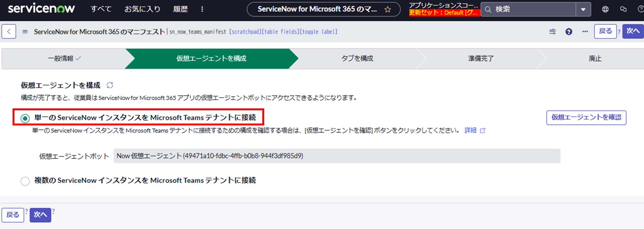The width and height of the screenshot is (644, 229).
Task: Click the external link icon beside 詳細
Action: click(482, 130)
